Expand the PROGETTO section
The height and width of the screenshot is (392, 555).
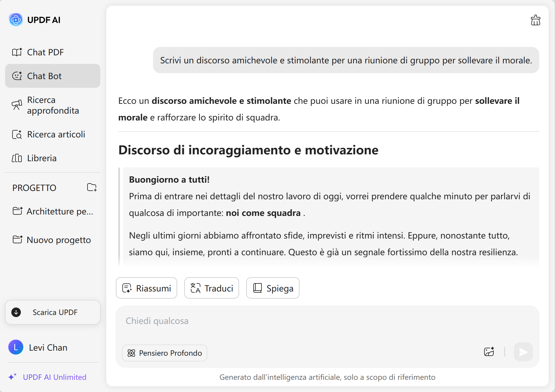pyautogui.click(x=34, y=188)
